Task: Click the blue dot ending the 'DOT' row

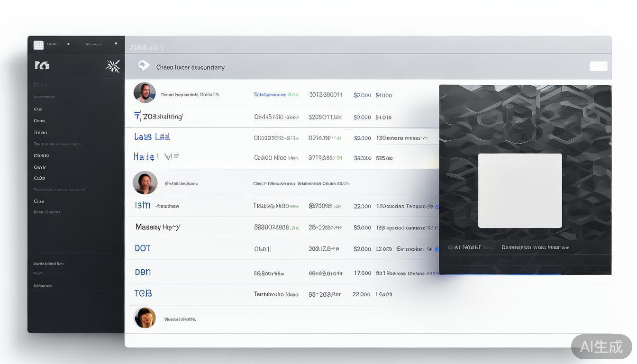Action: 437,249
